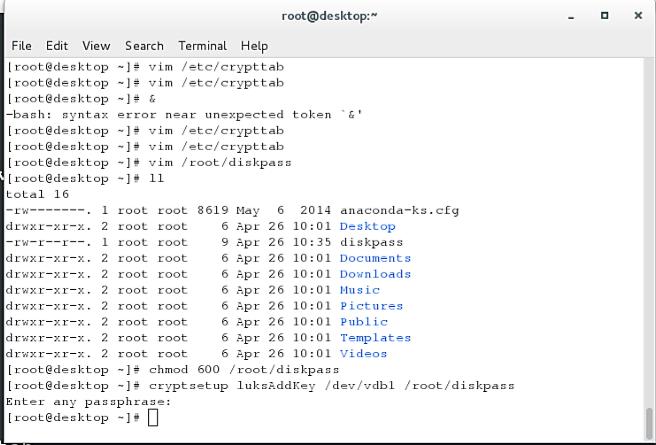The image size is (656, 445).
Task: Click the Videos directory name
Action: 364,353
